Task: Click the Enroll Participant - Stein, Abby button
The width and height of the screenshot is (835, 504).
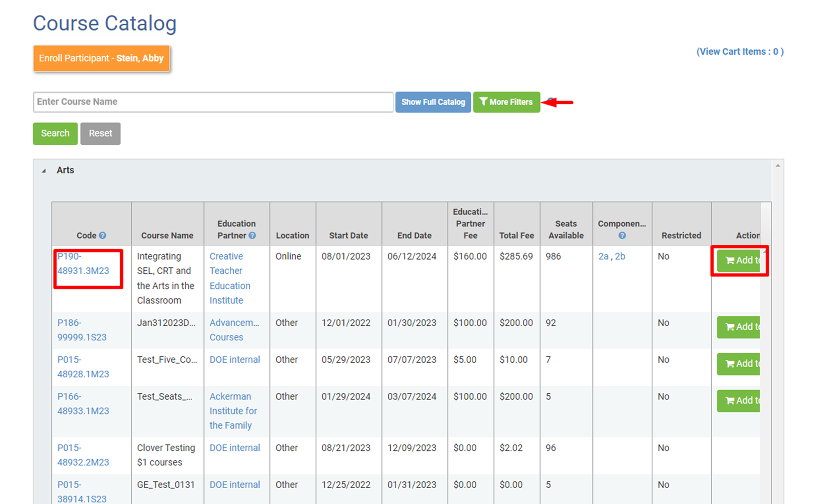Action: tap(101, 58)
